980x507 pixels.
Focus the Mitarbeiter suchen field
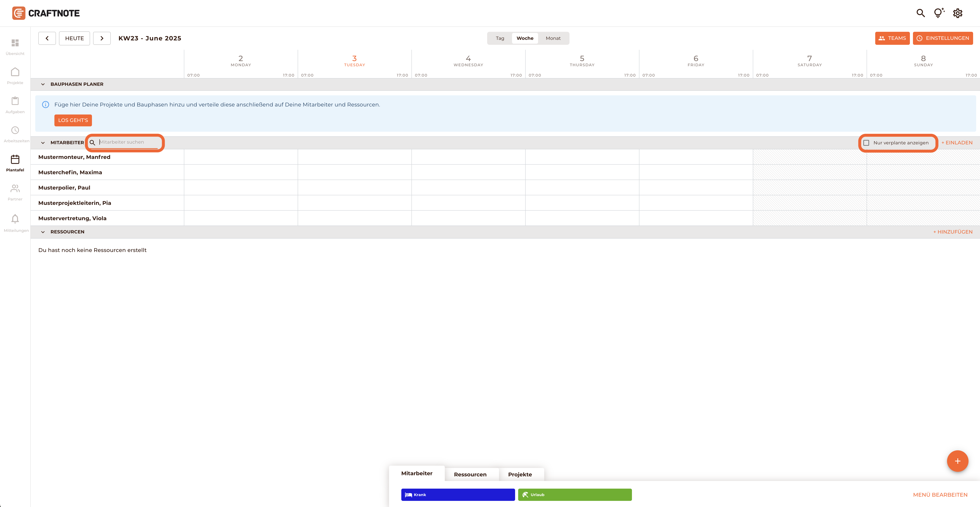[128, 142]
